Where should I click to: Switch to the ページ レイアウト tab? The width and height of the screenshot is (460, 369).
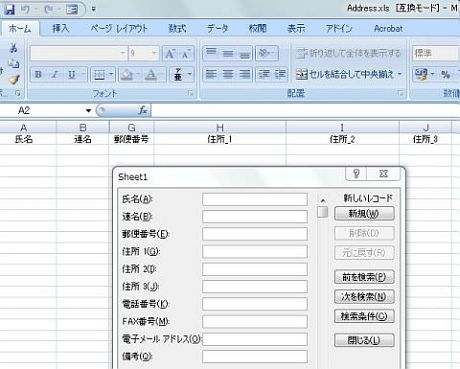[119, 29]
